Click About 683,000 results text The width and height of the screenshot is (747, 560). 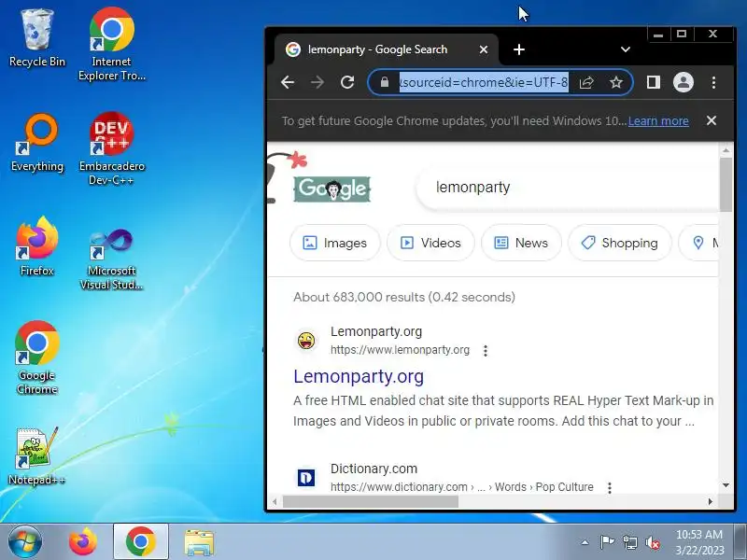404,297
